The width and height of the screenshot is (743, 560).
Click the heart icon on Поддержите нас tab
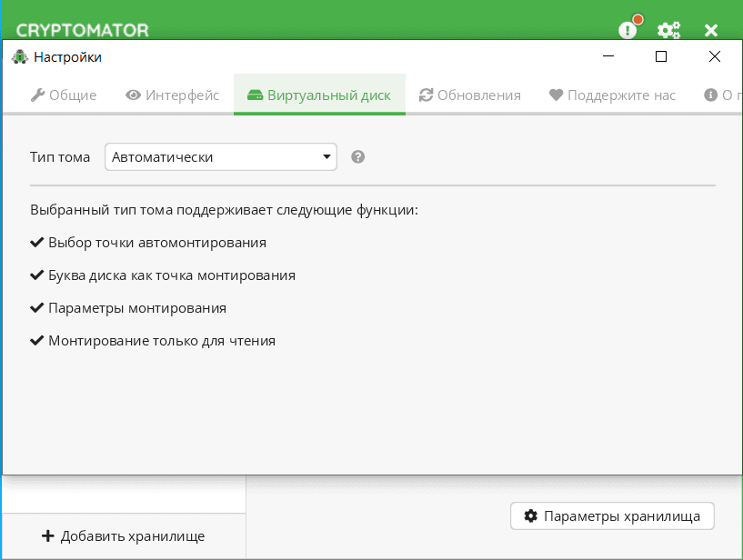coord(557,95)
